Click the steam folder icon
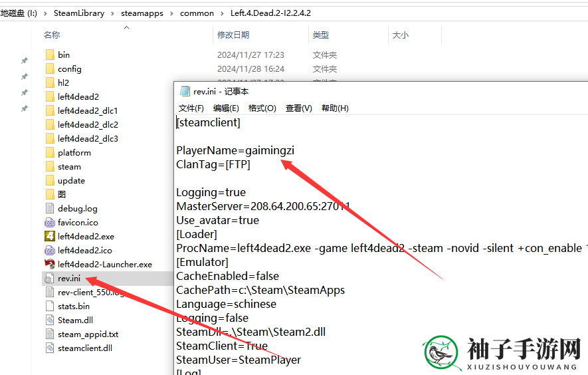 pos(50,167)
